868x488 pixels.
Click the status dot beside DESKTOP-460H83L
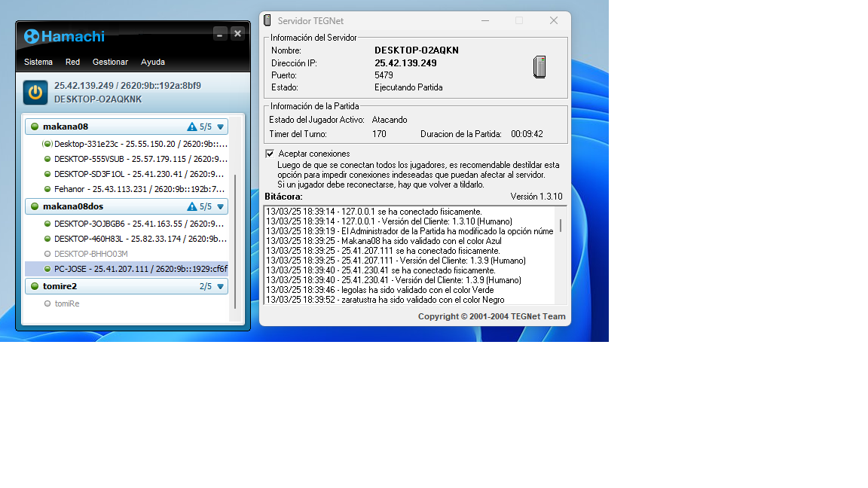click(x=47, y=239)
